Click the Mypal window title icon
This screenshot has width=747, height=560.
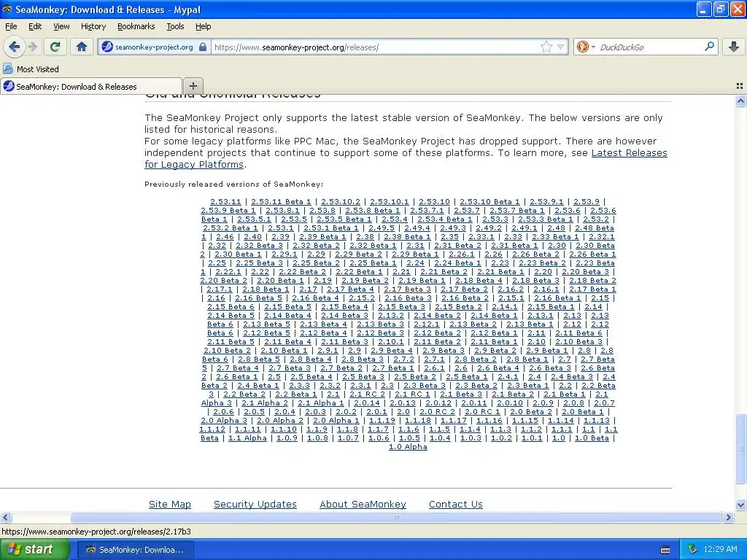[x=7, y=9]
